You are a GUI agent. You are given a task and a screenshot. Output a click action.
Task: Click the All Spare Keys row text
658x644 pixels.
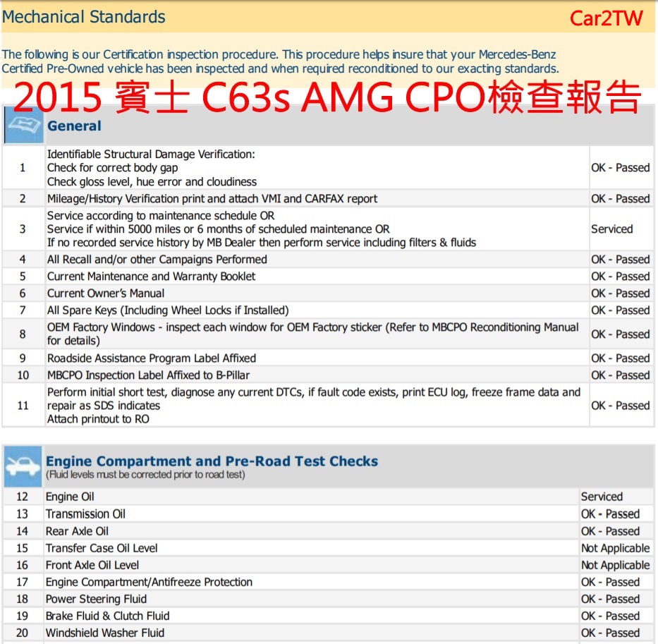pos(168,310)
